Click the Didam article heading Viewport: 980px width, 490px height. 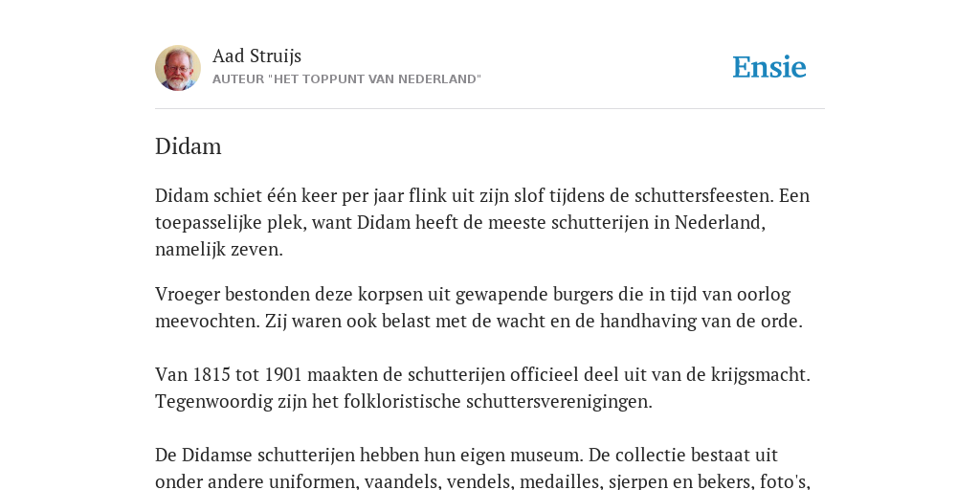(189, 146)
